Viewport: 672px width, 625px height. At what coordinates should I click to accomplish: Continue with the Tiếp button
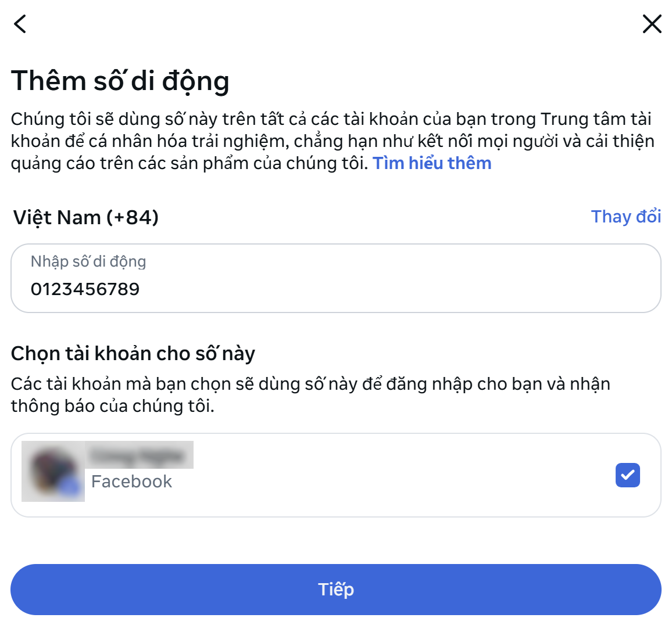click(x=336, y=590)
